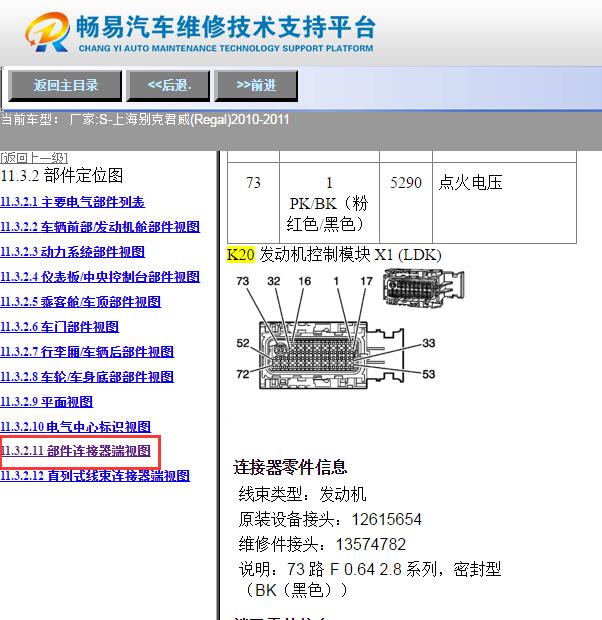Click the 维修件接头 13574782 line
Screen dimensions: 602x620
(x=322, y=544)
